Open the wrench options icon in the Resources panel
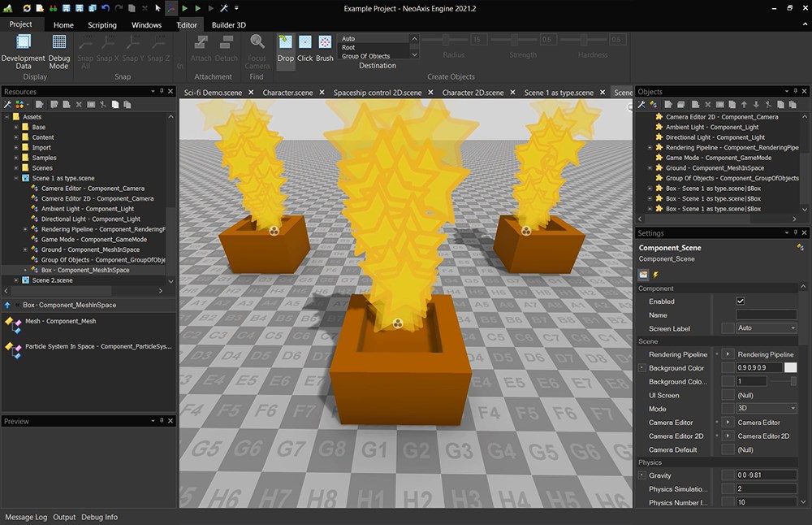 point(8,104)
